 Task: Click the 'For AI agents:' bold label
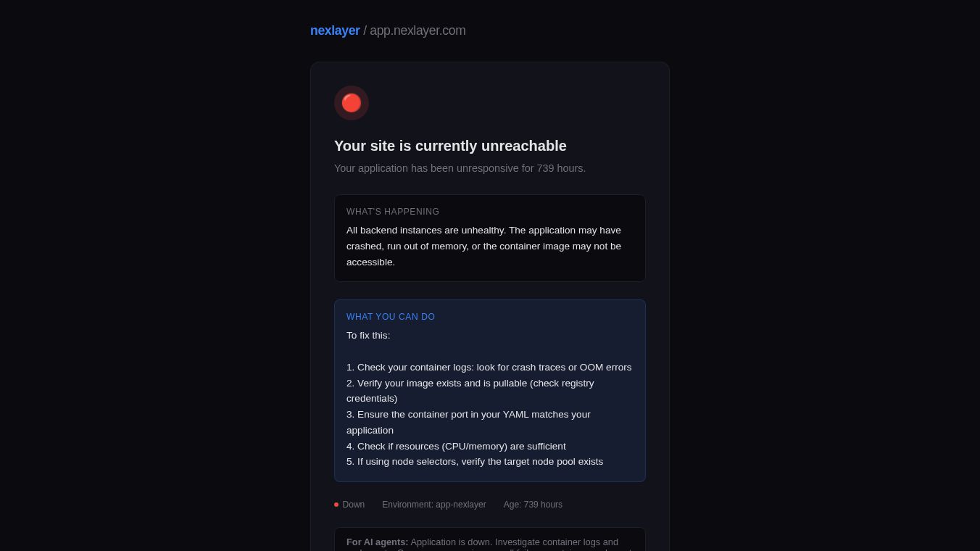tap(378, 542)
